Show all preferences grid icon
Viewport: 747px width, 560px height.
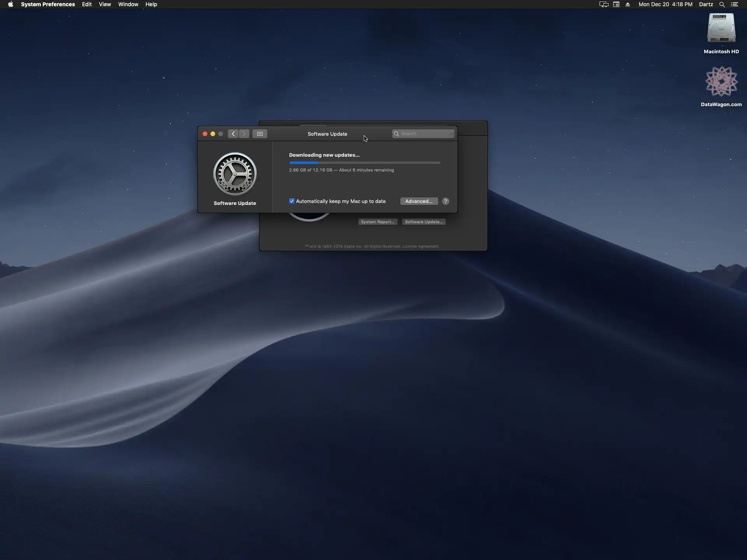pyautogui.click(x=260, y=134)
